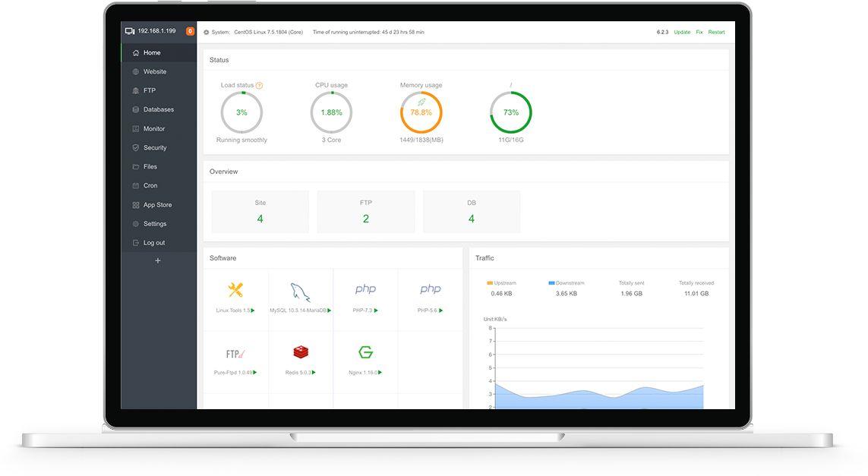Click the 1449/1838(MB) memory text
The height and width of the screenshot is (476, 868).
tap(421, 140)
